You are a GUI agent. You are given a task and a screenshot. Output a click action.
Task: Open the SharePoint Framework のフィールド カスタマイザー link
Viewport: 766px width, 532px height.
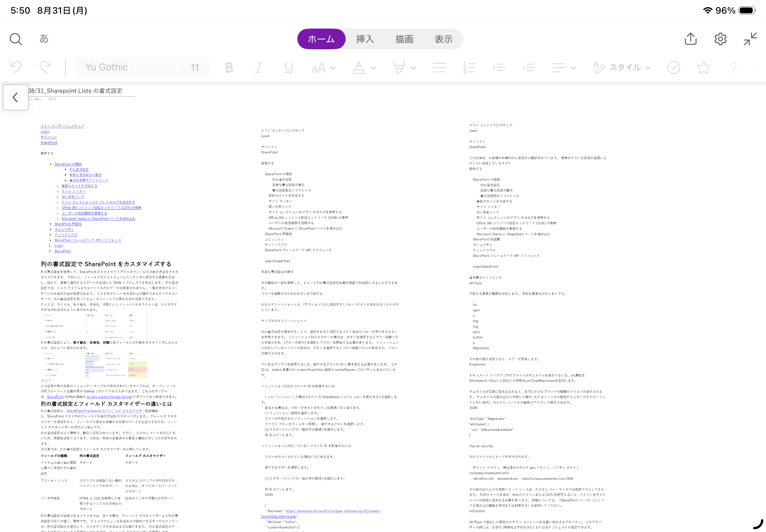[x=106, y=411]
